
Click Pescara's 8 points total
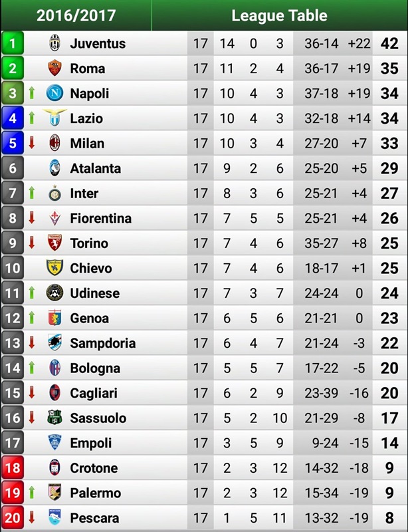pos(389,518)
